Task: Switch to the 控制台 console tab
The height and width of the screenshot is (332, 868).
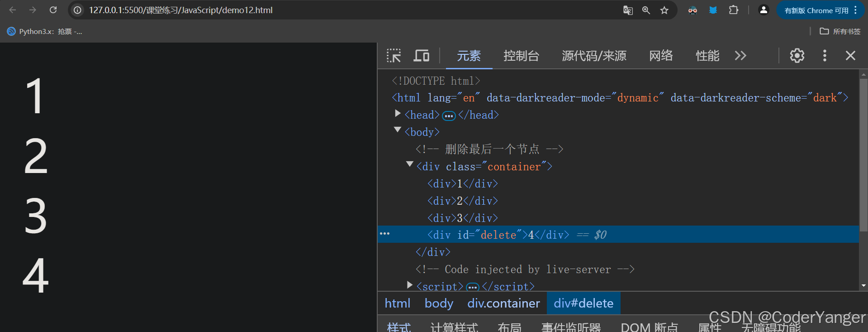Action: [521, 56]
